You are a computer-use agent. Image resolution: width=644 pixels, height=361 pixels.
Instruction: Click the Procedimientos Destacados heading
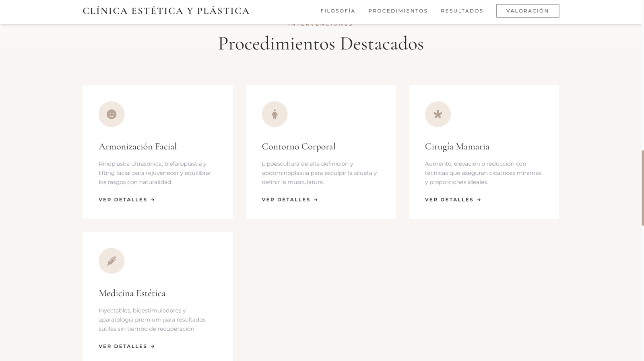pos(320,43)
